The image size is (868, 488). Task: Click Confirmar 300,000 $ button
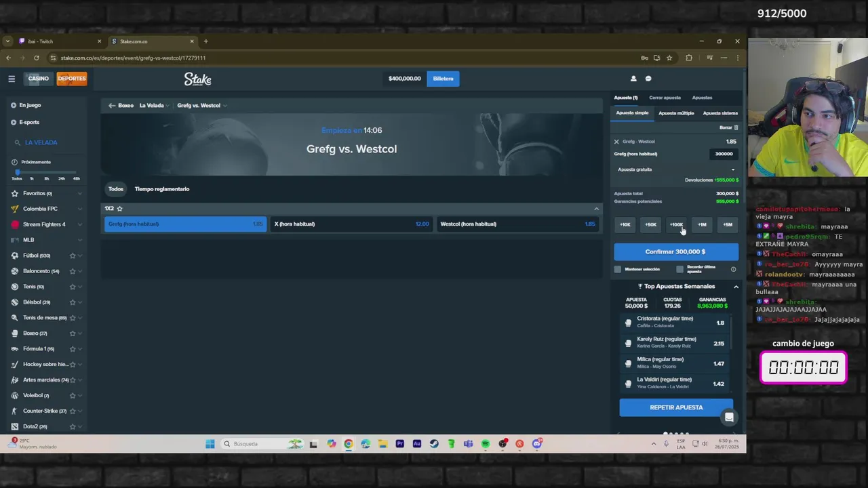click(676, 251)
